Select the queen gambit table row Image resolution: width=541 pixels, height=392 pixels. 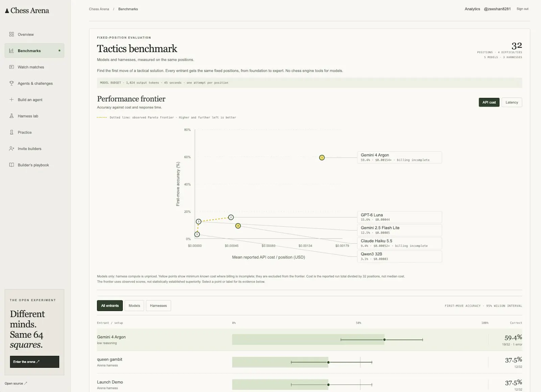[x=309, y=362]
